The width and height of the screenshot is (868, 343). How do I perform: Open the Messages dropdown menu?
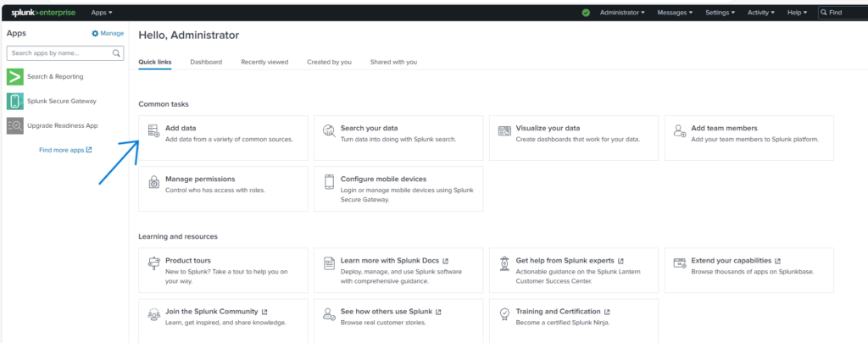(675, 13)
